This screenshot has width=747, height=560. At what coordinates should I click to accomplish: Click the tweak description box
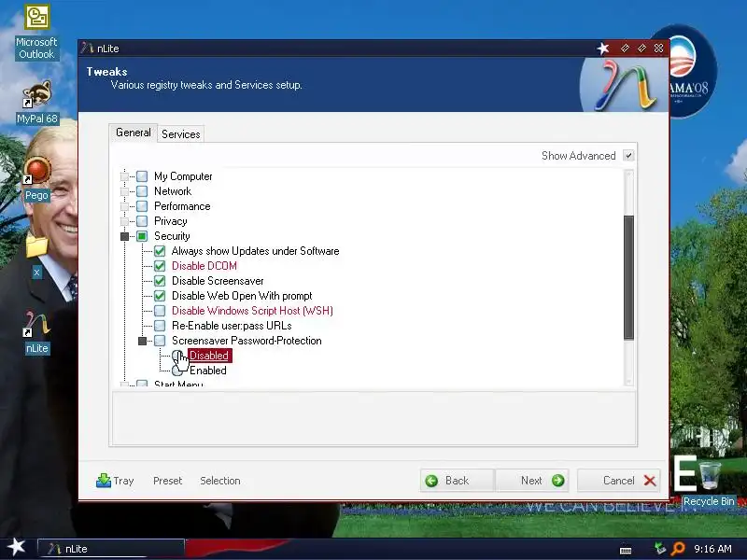[373, 417]
